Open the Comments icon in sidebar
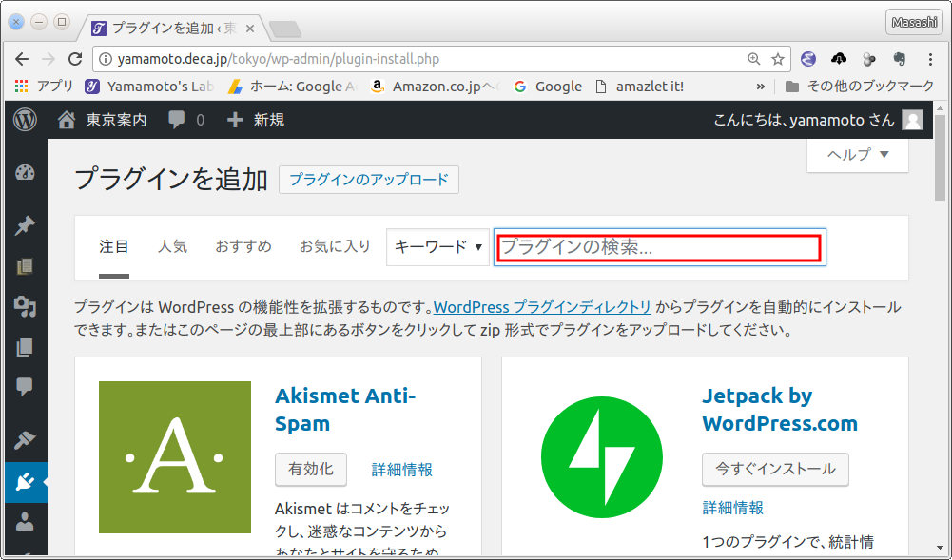Screen dimensions: 952x560 25,386
